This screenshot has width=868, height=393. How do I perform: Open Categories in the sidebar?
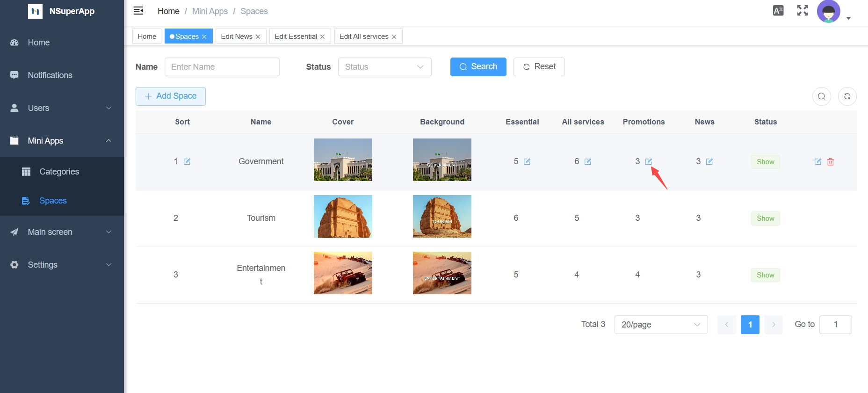coord(59,172)
